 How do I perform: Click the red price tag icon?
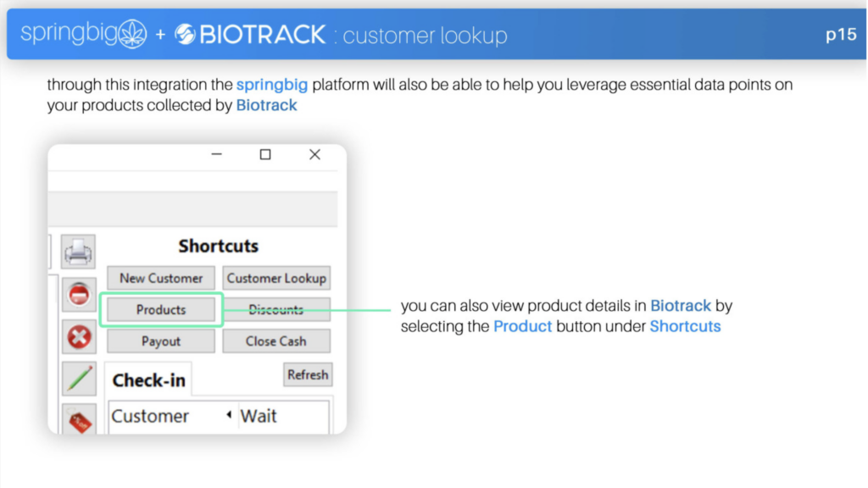tap(79, 420)
